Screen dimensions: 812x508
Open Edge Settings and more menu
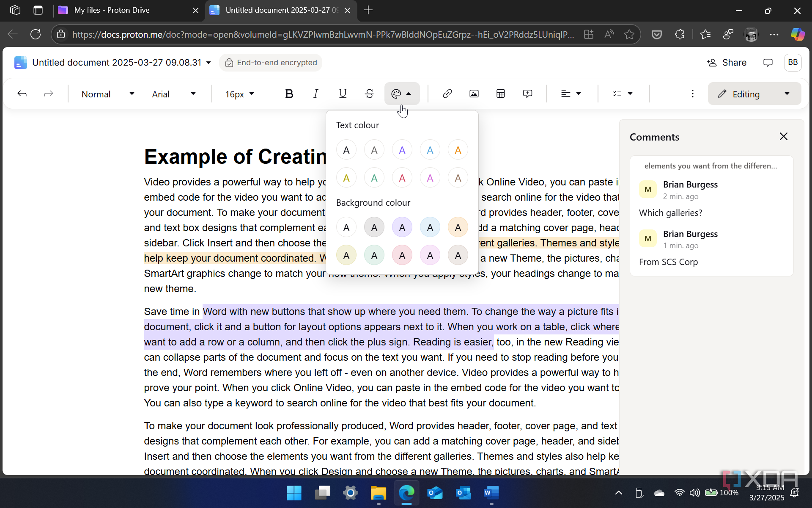click(x=774, y=34)
